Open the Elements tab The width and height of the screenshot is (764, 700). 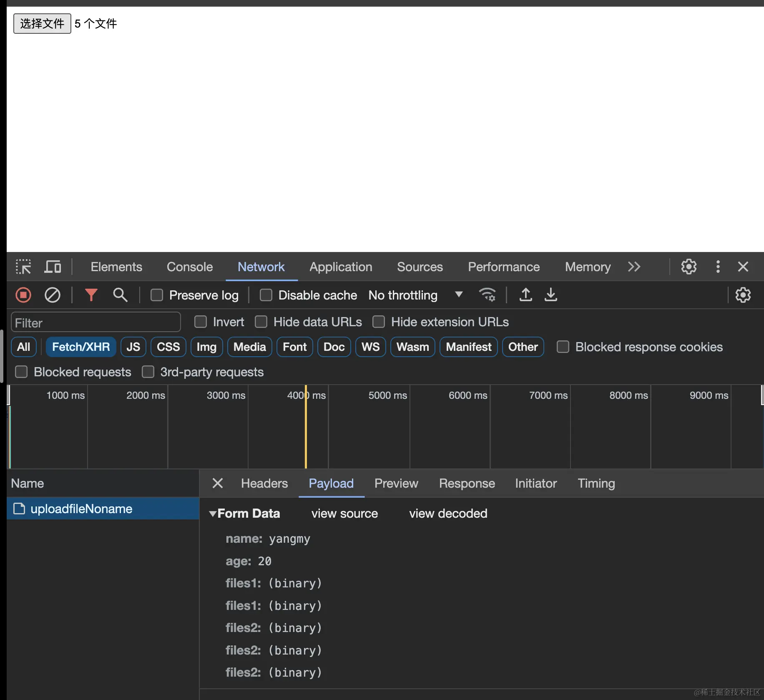pos(116,267)
